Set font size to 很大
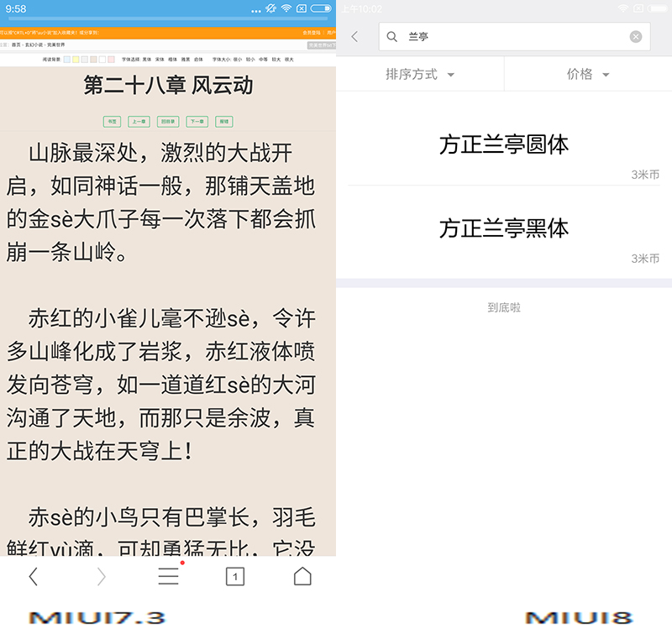672x639 pixels. (289, 60)
